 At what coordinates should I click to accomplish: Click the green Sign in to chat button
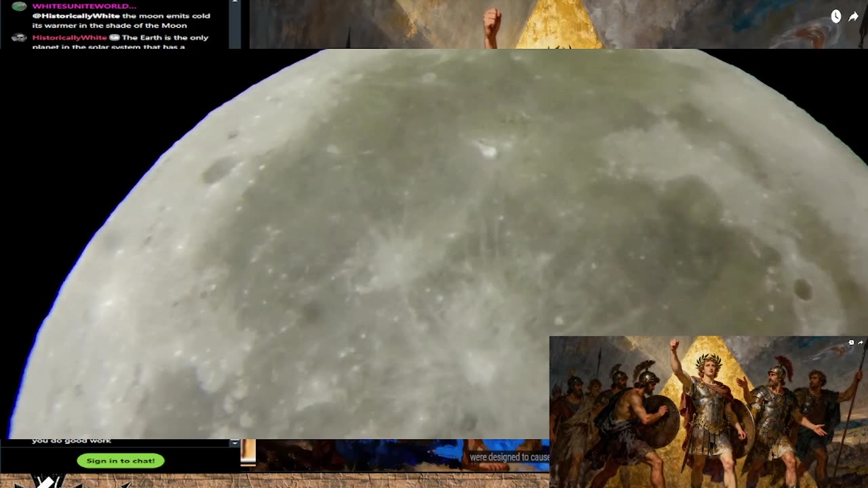[121, 461]
